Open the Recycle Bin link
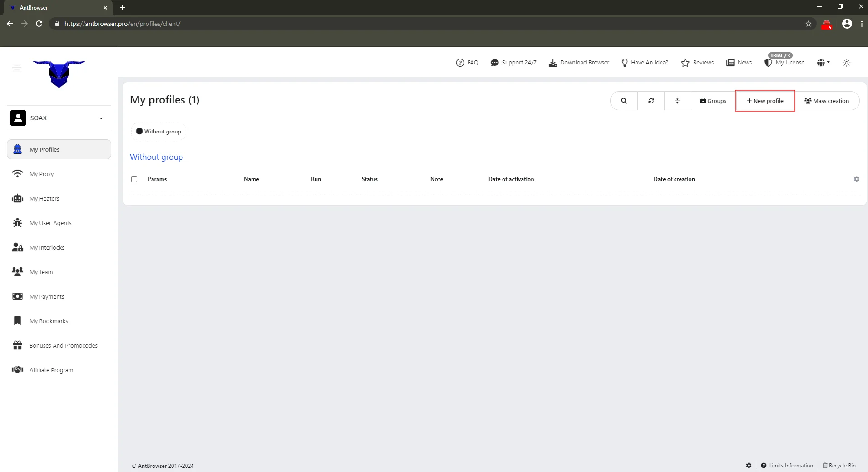The width and height of the screenshot is (868, 472). coord(841,466)
